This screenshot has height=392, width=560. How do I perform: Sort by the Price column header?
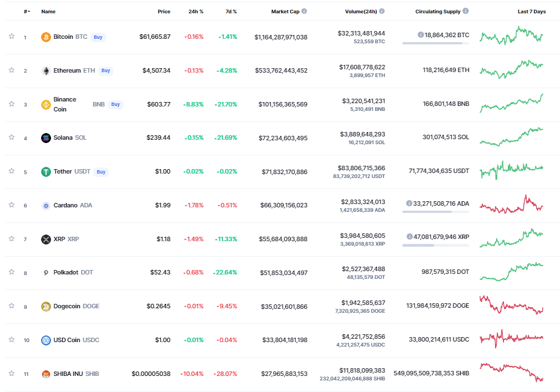[x=164, y=12]
